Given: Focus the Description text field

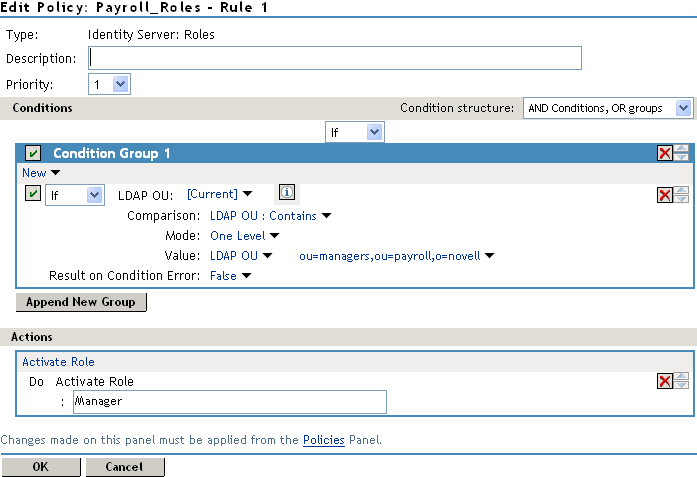Looking at the screenshot, I should pyautogui.click(x=335, y=59).
